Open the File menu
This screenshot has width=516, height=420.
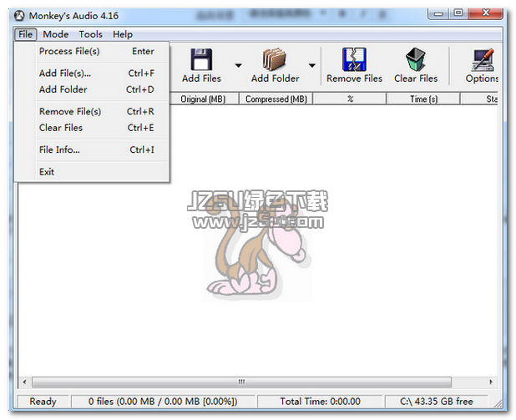[x=25, y=34]
